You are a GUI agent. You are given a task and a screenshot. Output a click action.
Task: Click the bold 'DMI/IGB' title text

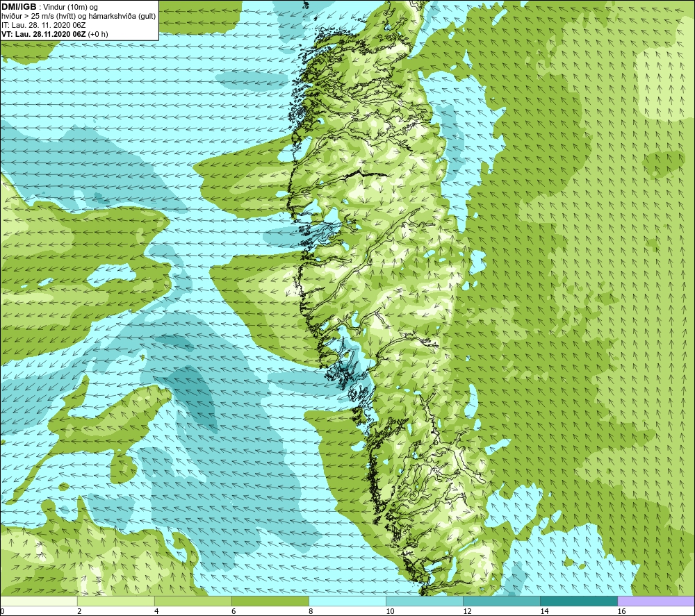pos(19,7)
